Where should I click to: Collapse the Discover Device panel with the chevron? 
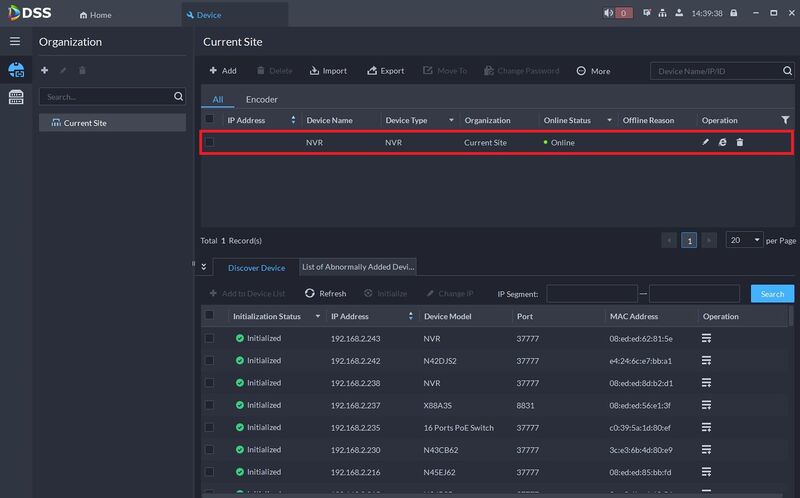(204, 267)
